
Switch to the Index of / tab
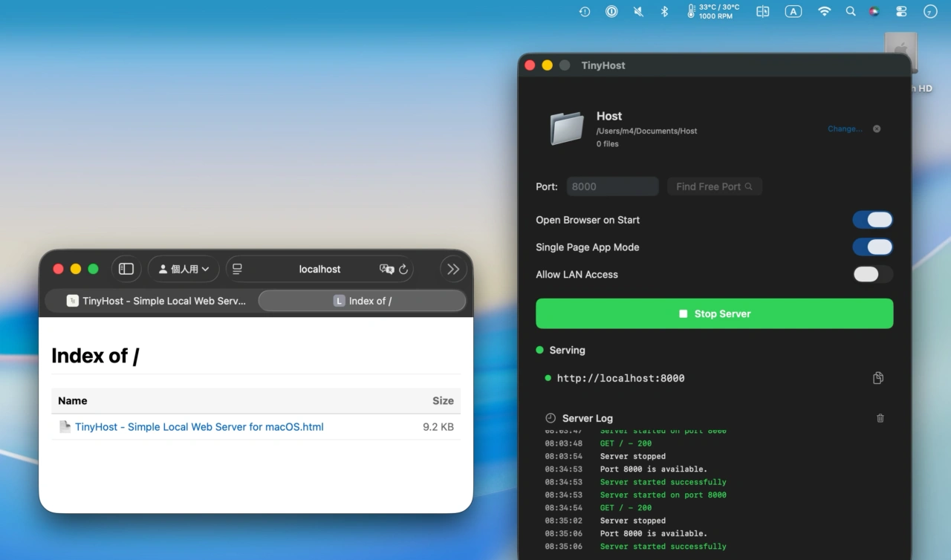coord(362,301)
